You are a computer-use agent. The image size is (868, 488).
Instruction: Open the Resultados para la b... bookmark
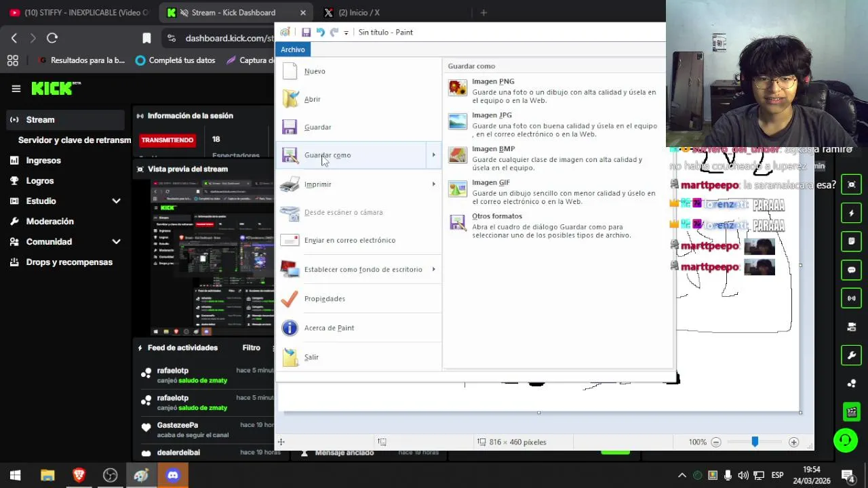click(x=81, y=60)
